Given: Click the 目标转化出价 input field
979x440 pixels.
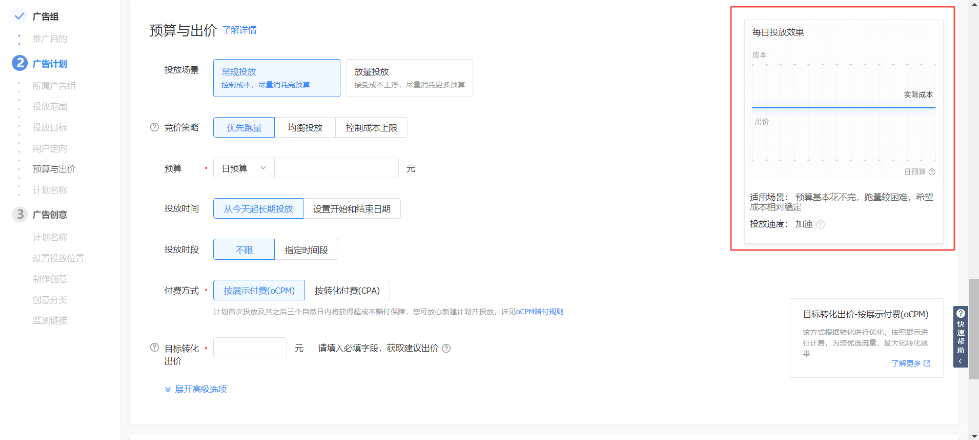Looking at the screenshot, I should 250,348.
